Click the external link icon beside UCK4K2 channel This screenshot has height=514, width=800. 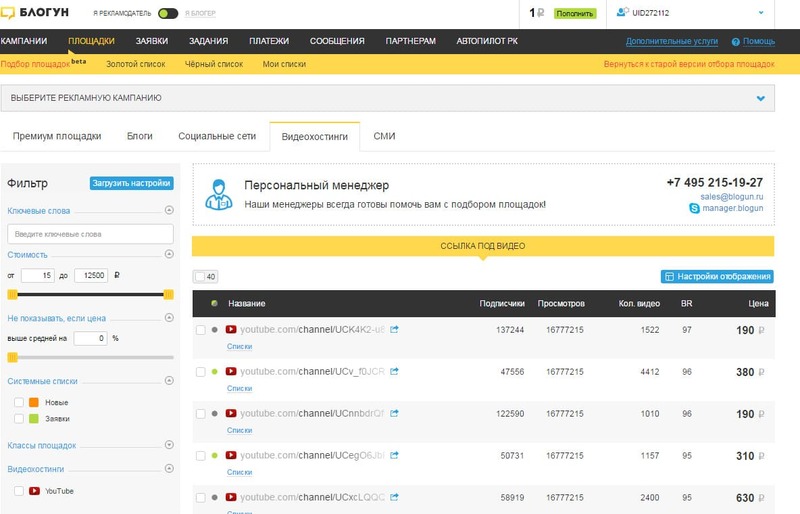(394, 329)
